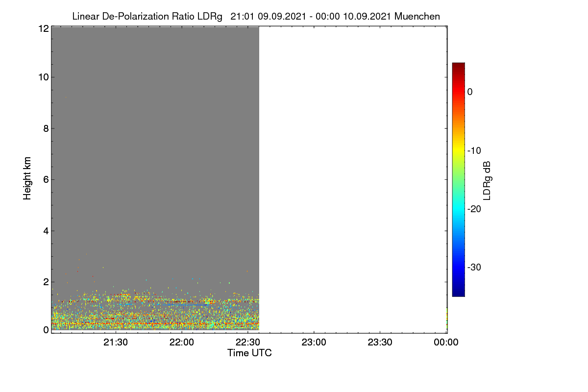Click the '2' height axis label
The image size is (588, 392).
coord(46,282)
